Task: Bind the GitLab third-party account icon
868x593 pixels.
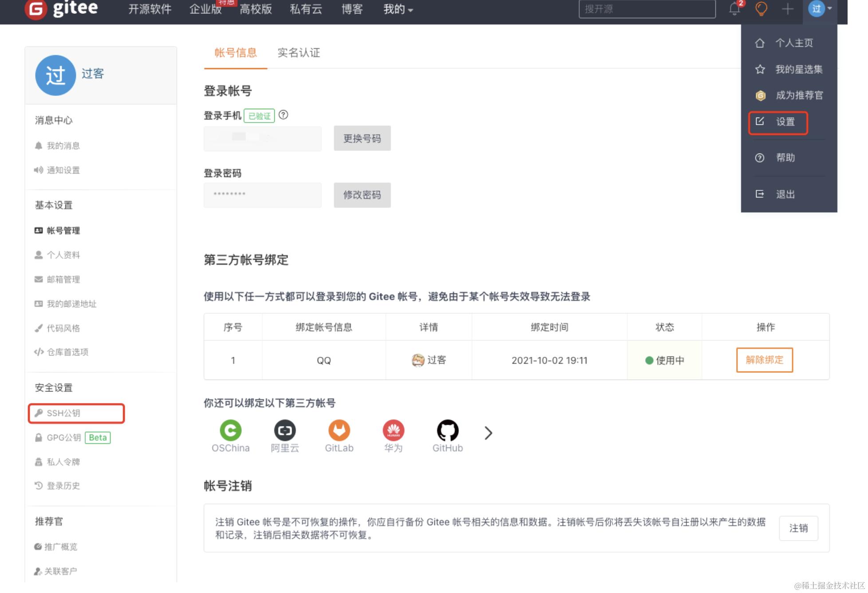Action: pos(339,431)
